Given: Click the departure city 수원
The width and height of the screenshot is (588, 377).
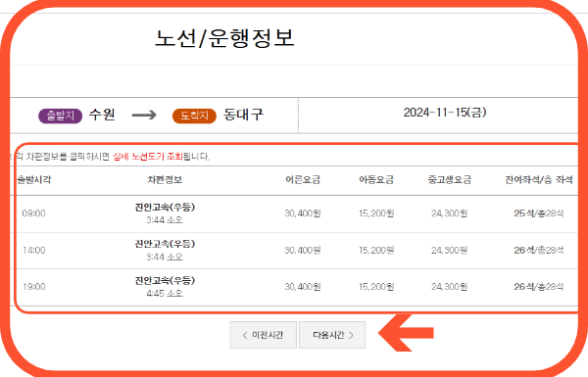Looking at the screenshot, I should [x=102, y=115].
